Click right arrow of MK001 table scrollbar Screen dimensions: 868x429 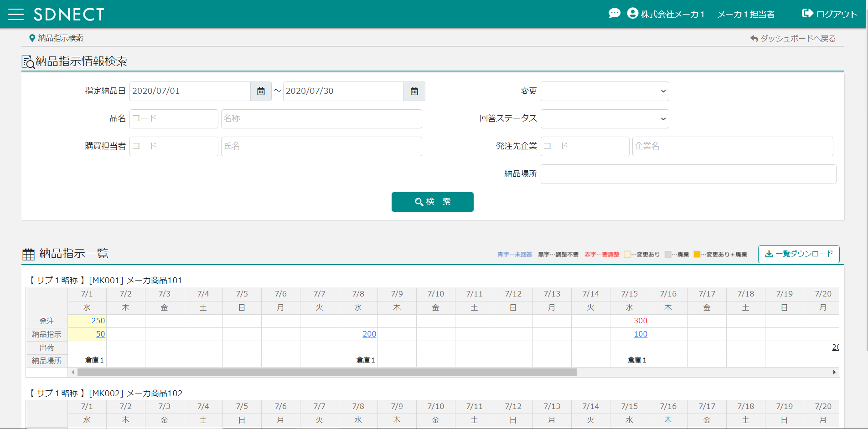(x=834, y=373)
